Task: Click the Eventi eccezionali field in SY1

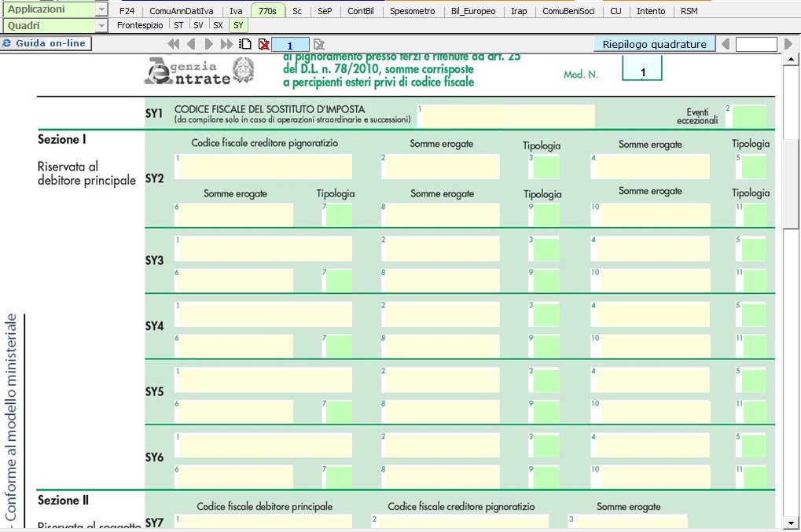Action: (749, 116)
